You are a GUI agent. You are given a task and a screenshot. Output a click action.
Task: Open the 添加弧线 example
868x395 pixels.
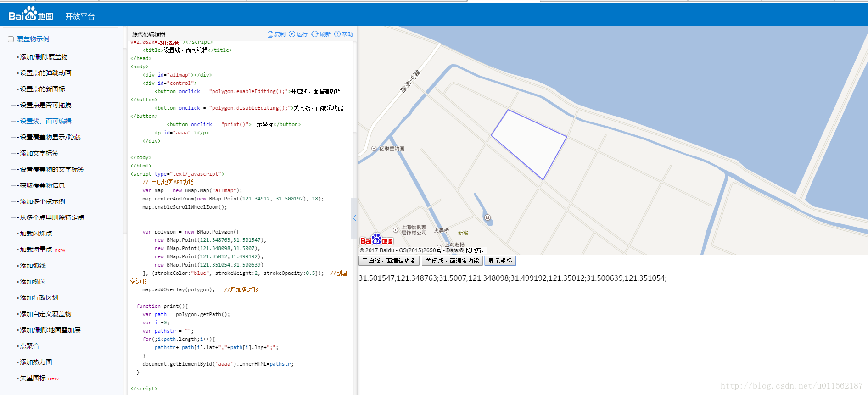[x=33, y=266]
